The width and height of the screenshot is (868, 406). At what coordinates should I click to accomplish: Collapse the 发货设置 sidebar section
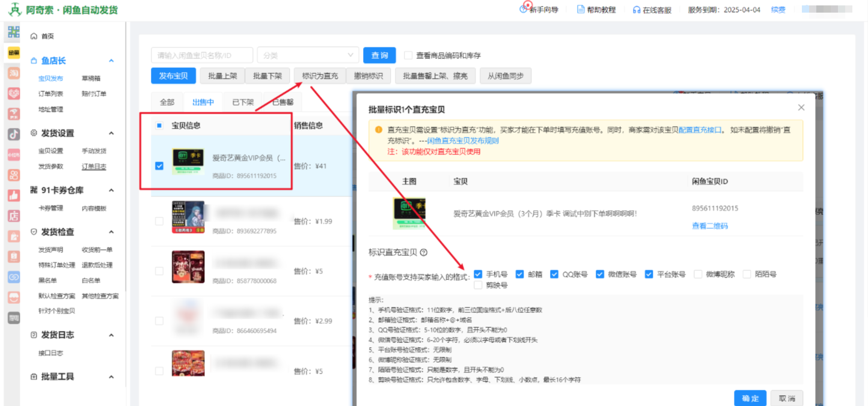click(111, 133)
